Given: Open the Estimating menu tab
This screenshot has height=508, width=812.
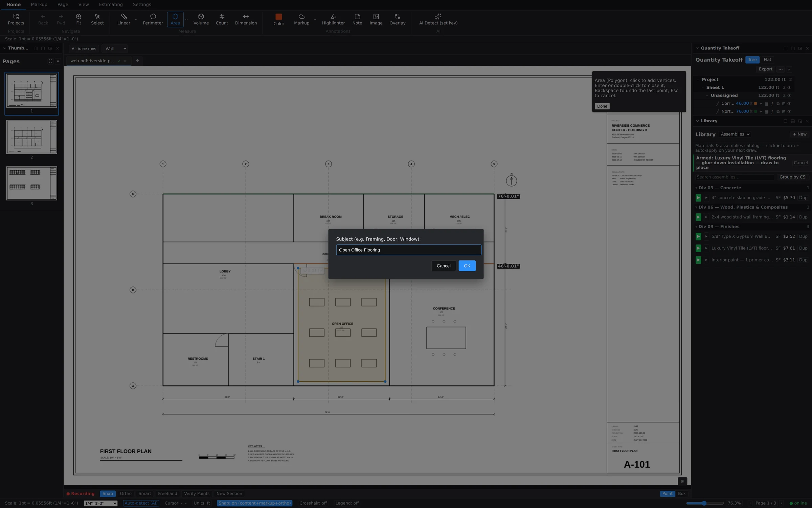Looking at the screenshot, I should pyautogui.click(x=111, y=4).
